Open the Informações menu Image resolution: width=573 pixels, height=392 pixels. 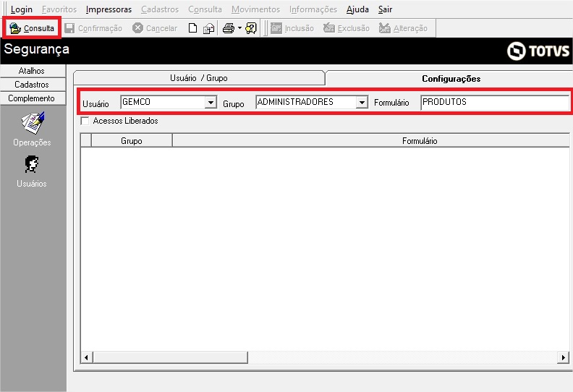point(313,9)
